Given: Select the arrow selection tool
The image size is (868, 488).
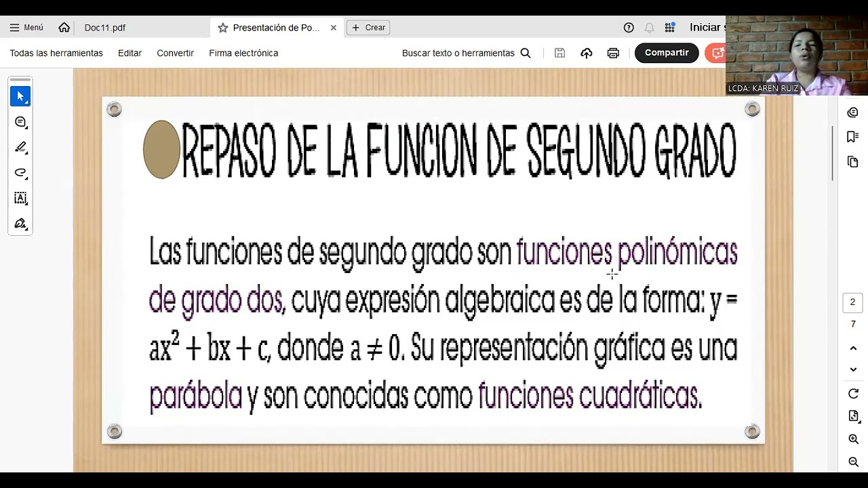Looking at the screenshot, I should coord(20,96).
